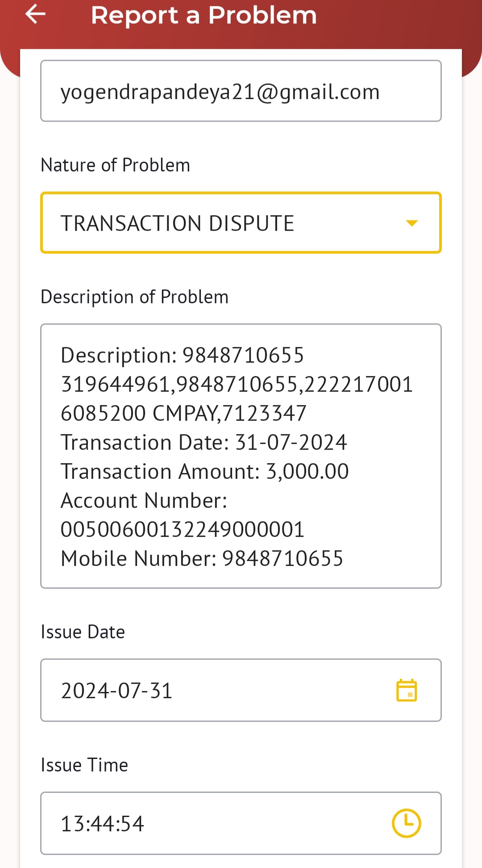
Task: Place cursor on Transaction Amount line
Action: coord(205,472)
